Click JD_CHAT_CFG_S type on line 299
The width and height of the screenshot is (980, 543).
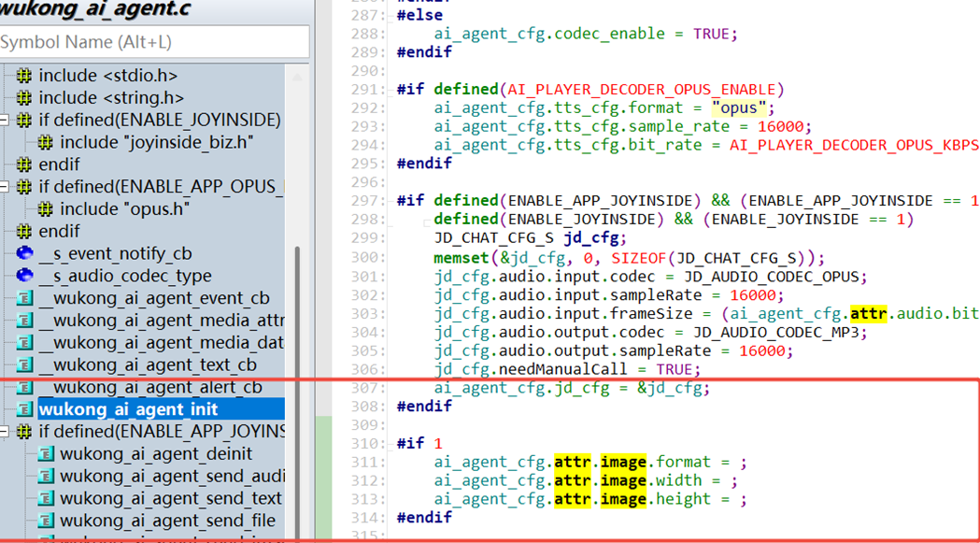[x=494, y=238]
